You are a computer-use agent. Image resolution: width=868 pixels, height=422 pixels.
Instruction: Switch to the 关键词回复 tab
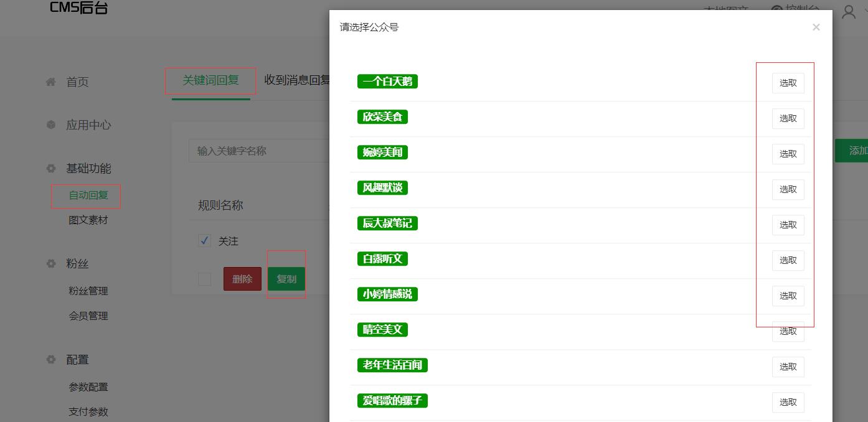coord(210,80)
